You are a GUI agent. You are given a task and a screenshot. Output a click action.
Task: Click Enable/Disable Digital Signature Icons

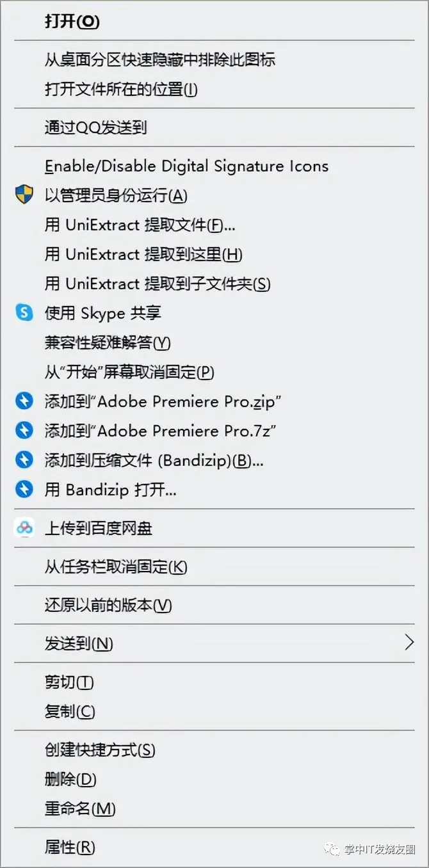186,166
